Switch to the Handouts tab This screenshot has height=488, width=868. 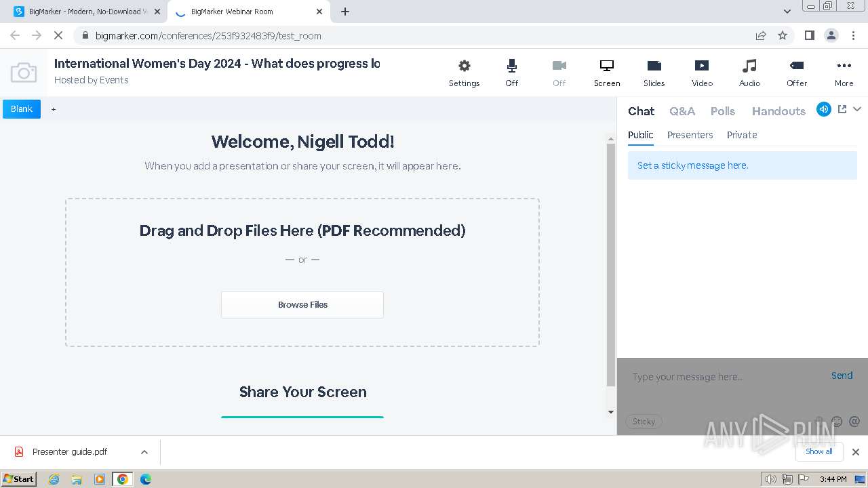(778, 111)
